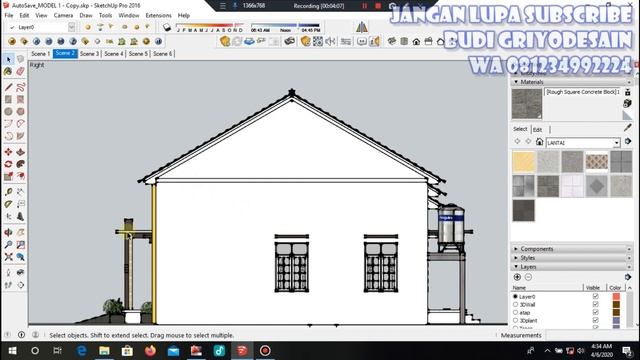
Task: Toggle visibility of Layer0
Action: 596,297
